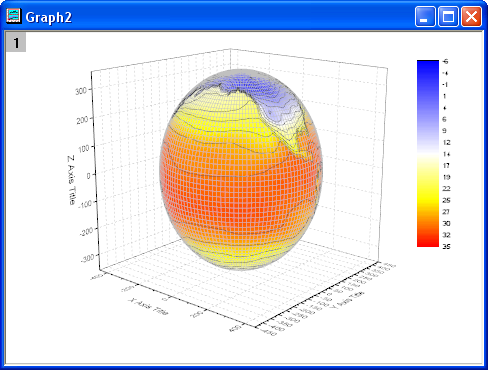The image size is (488, 370).
Task: Click legend value 6
Action: click(444, 119)
